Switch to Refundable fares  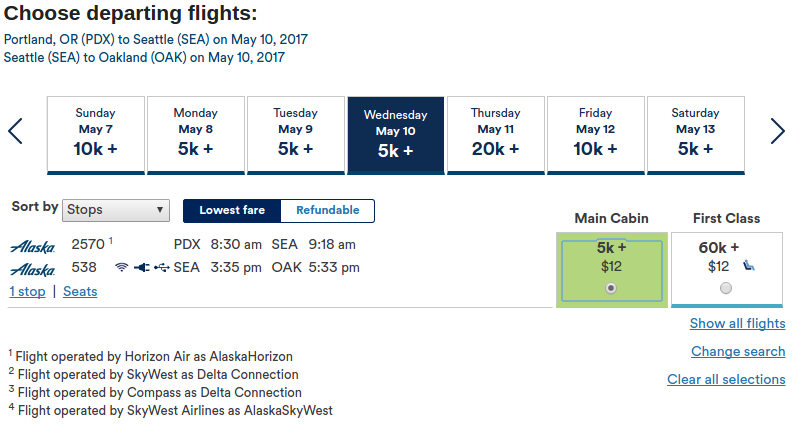click(327, 210)
